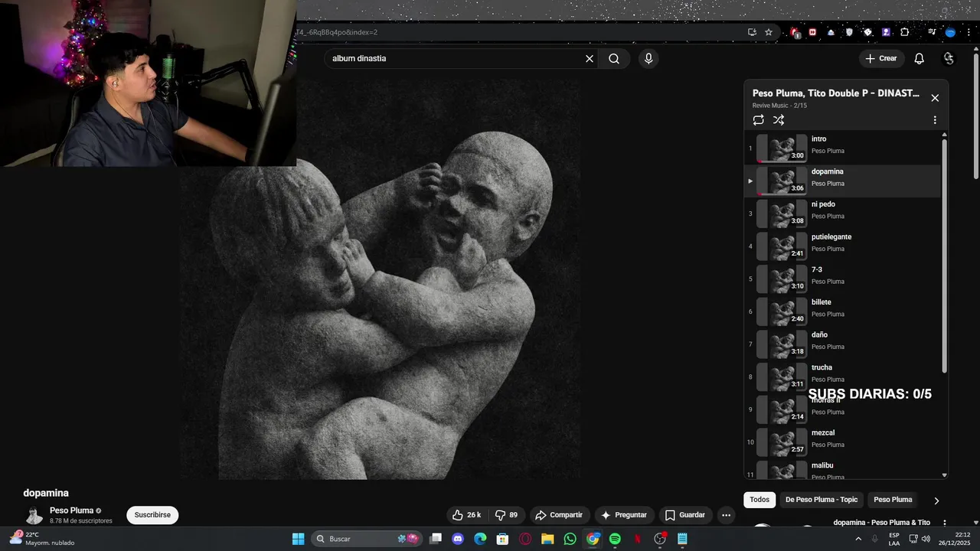Open Opera browser from taskbar

pyautogui.click(x=525, y=539)
